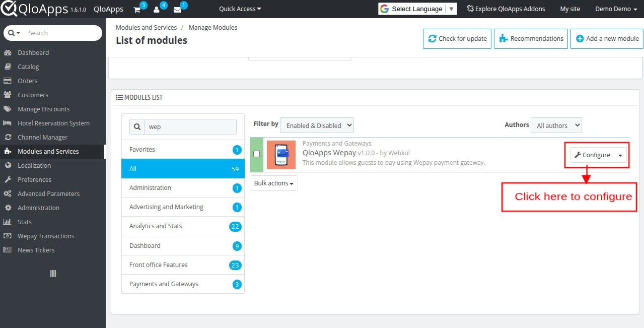Click the Recommendations button

[531, 38]
